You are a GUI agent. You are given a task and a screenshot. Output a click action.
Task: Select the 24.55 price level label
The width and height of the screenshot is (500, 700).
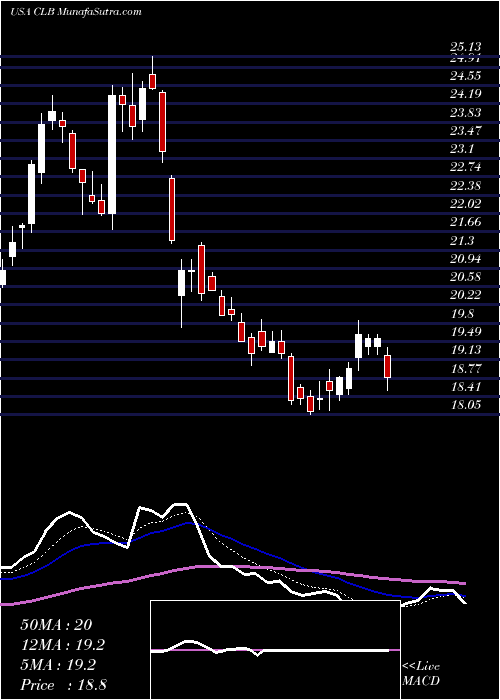[465, 76]
